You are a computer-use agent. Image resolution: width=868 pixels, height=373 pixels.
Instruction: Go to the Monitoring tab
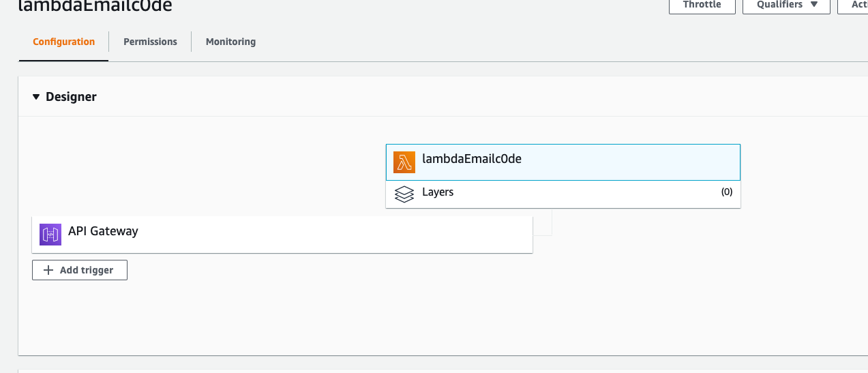230,42
